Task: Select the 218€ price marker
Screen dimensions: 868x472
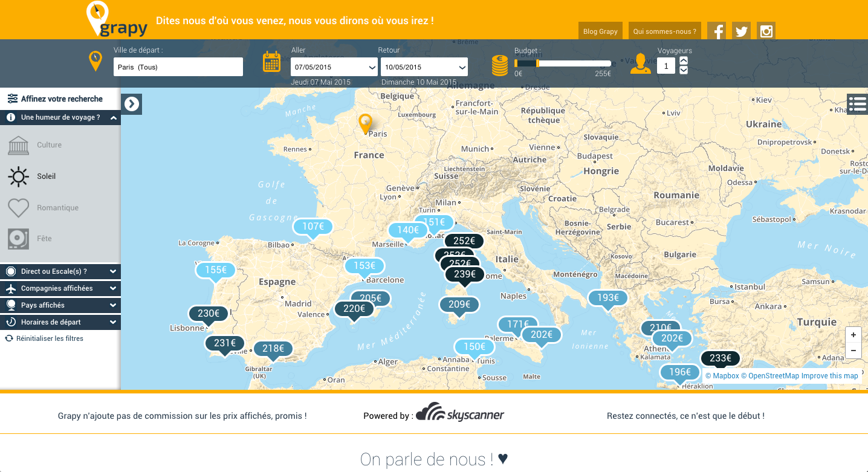Action: click(273, 350)
